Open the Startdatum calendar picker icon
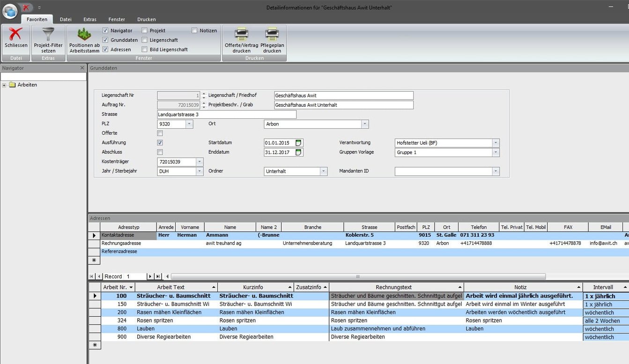629x364 pixels. 298,143
